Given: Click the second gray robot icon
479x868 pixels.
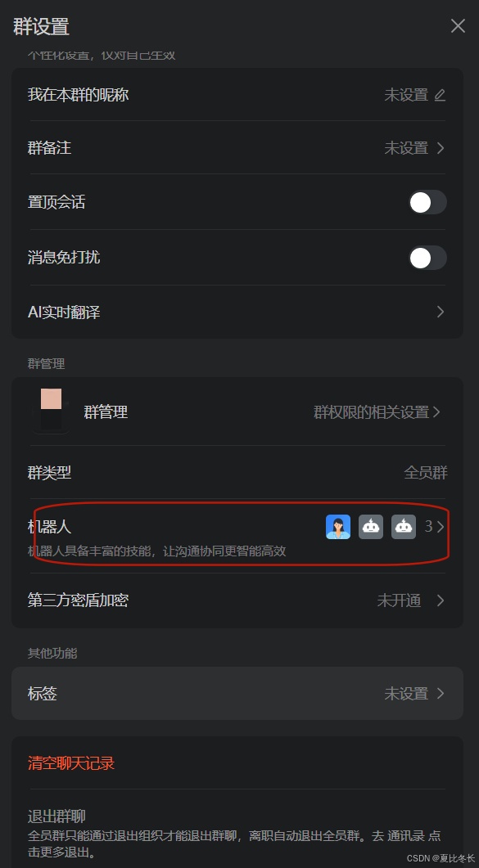Looking at the screenshot, I should click(404, 527).
